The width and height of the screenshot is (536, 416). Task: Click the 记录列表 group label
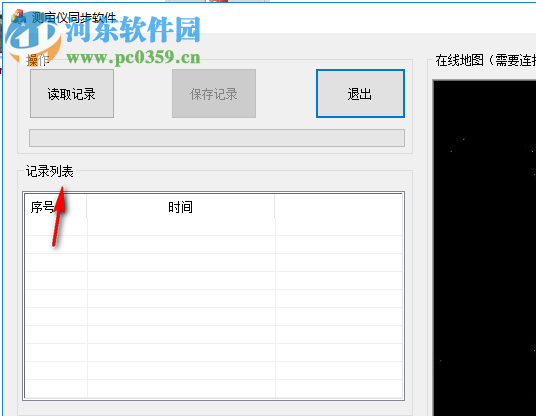click(x=50, y=171)
